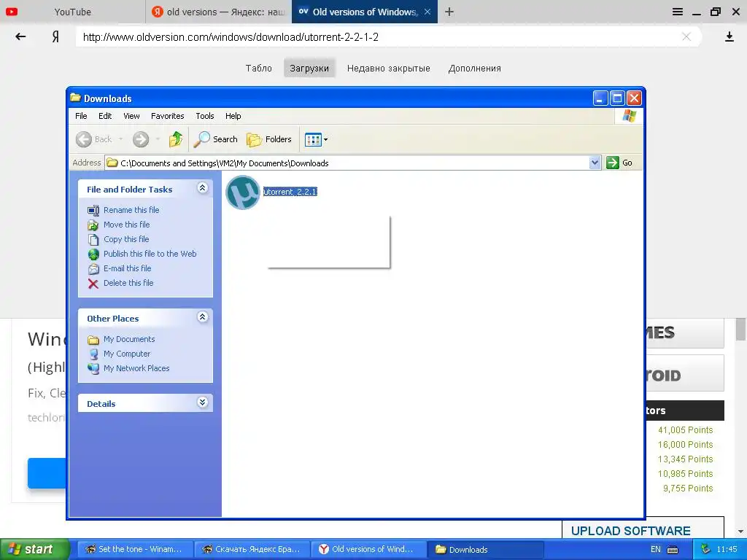Click the red X Delete icon
This screenshot has height=560, width=747.
click(x=93, y=284)
